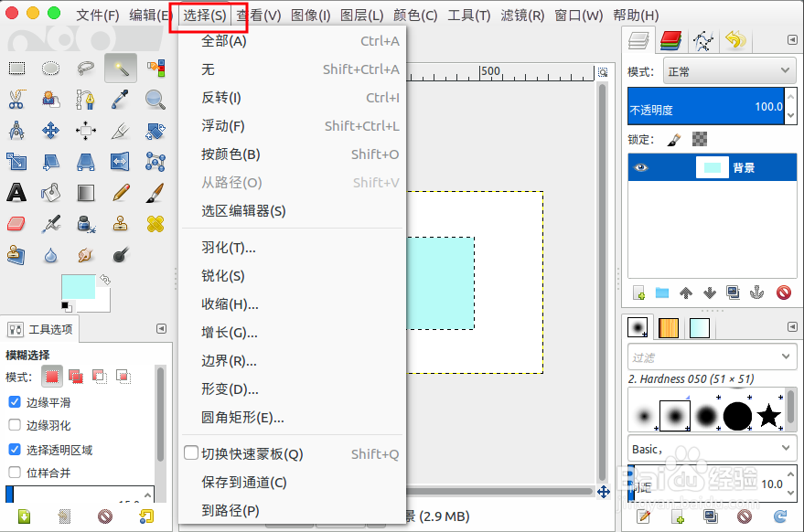Adjust the 不透明度 opacity slider
The height and width of the screenshot is (532, 804).
(706, 106)
